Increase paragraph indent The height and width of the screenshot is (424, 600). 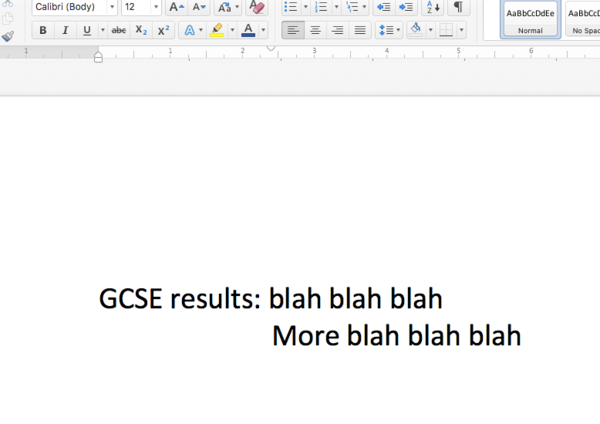pyautogui.click(x=406, y=7)
